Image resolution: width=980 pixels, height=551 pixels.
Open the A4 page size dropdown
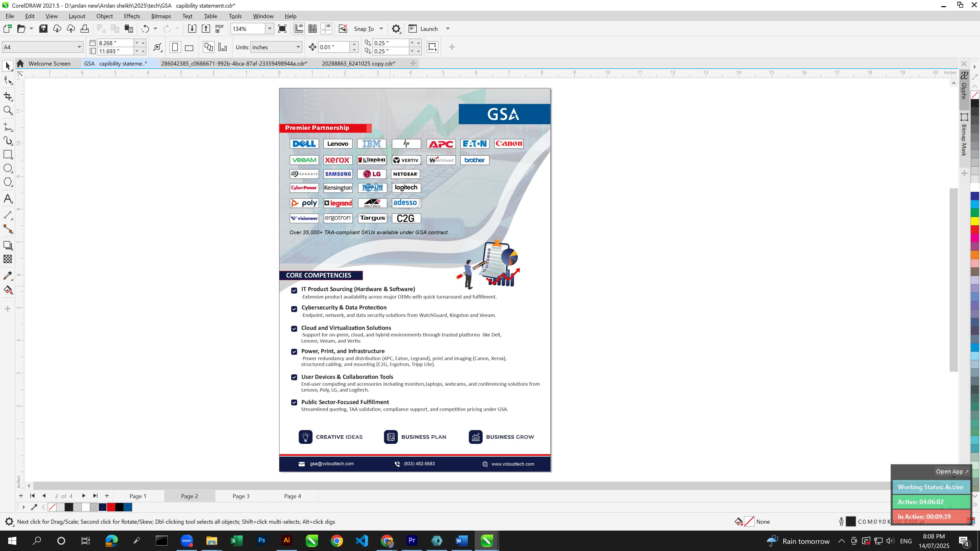[x=79, y=47]
